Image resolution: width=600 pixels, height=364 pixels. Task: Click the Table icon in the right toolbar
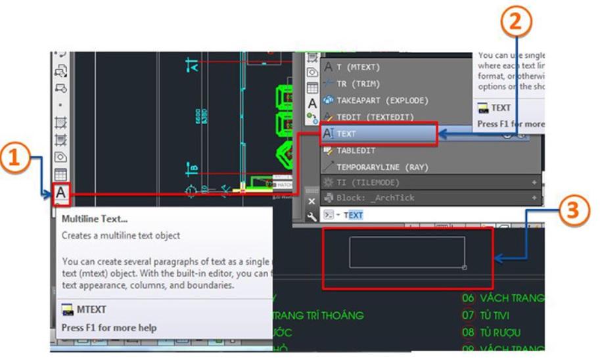[x=312, y=88]
